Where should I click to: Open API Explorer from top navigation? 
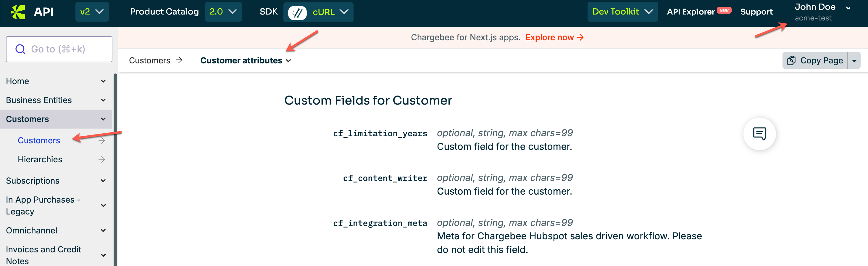pos(691,12)
